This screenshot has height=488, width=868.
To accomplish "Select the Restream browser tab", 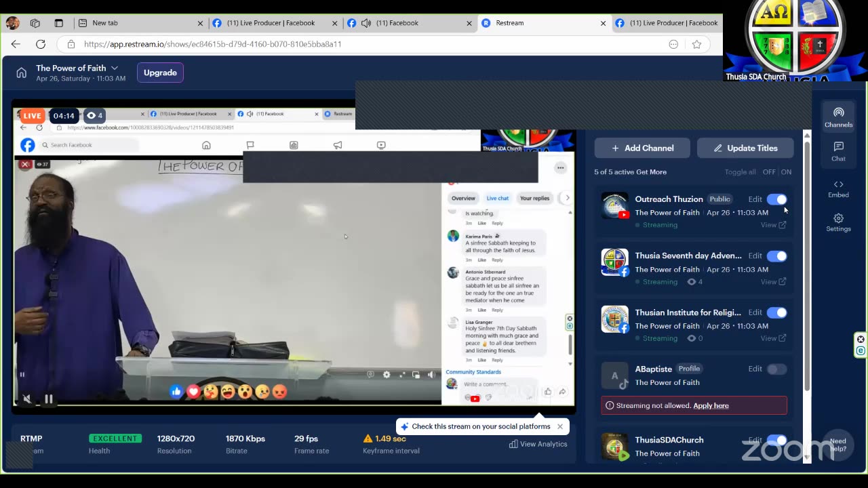I will click(543, 23).
